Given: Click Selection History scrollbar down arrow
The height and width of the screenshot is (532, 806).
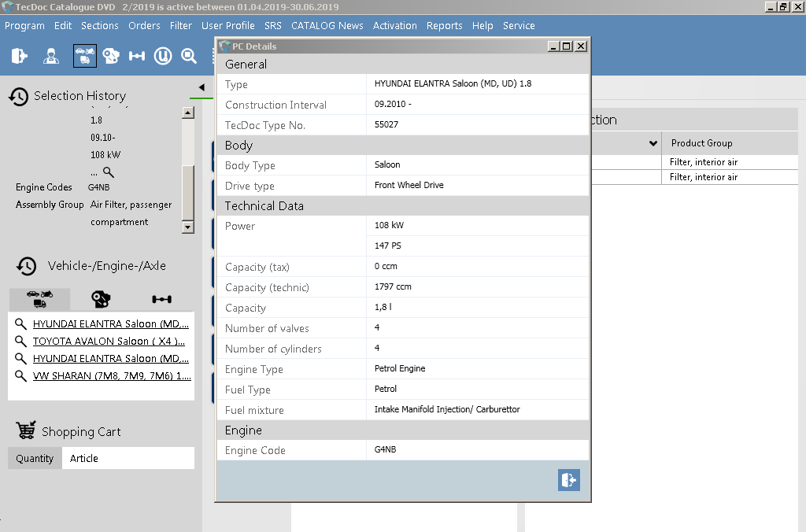Looking at the screenshot, I should 188,227.
